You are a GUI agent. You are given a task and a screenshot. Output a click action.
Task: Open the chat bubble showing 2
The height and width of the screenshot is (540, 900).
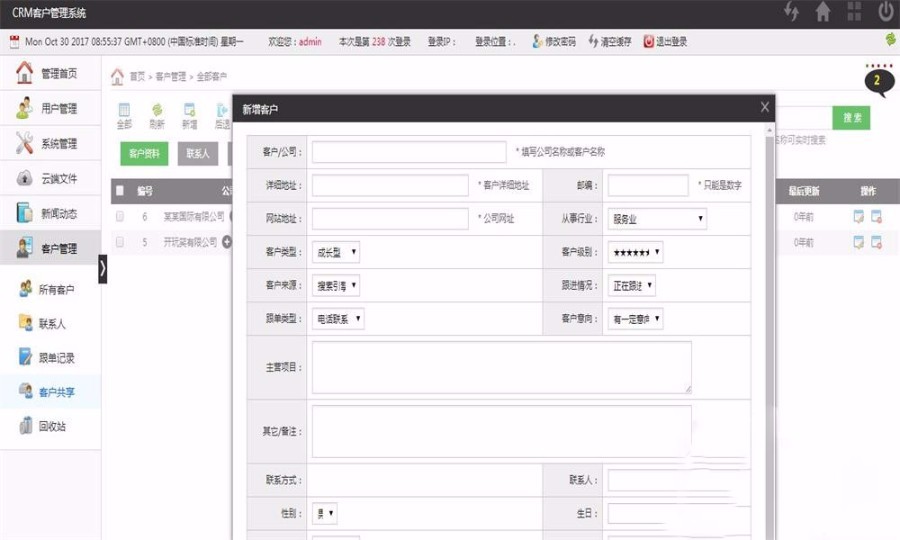879,81
